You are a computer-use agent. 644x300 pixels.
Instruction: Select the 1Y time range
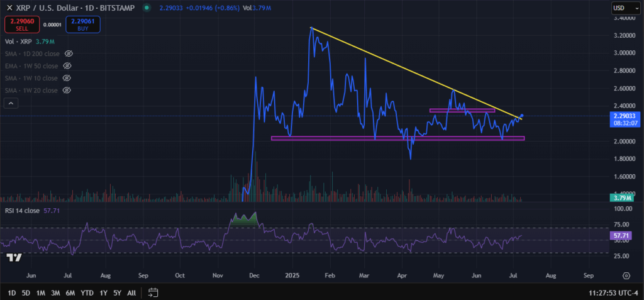(104, 293)
